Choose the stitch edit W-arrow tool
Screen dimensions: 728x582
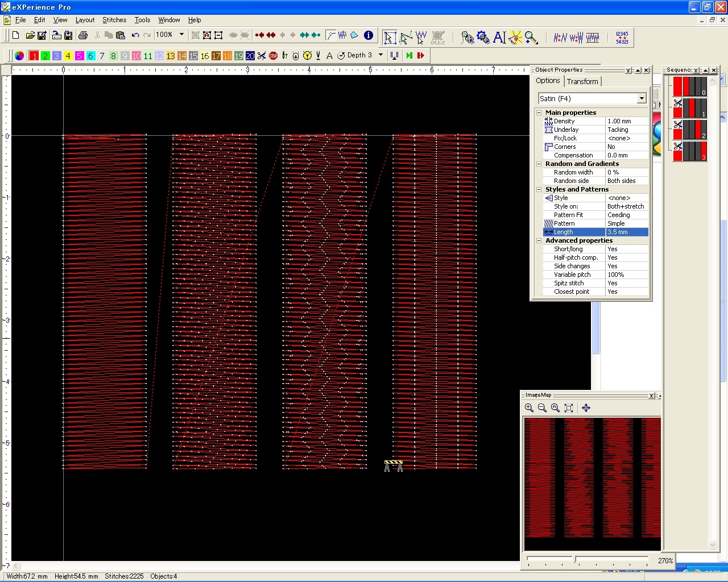tap(421, 38)
